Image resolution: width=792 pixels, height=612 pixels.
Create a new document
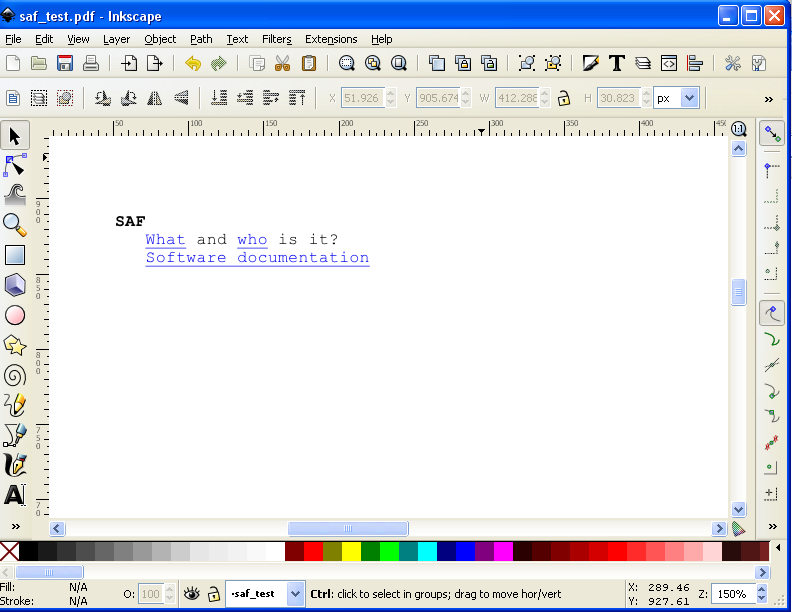[13, 64]
